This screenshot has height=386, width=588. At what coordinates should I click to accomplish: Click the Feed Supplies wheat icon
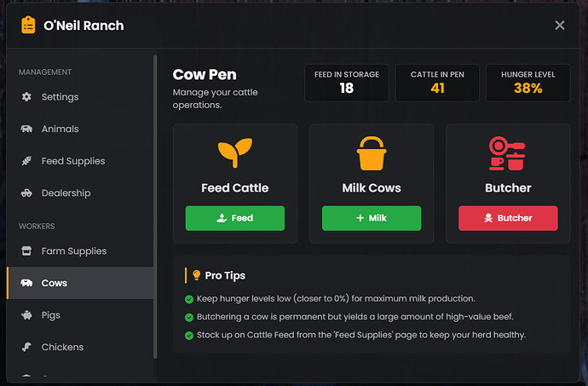pos(26,161)
